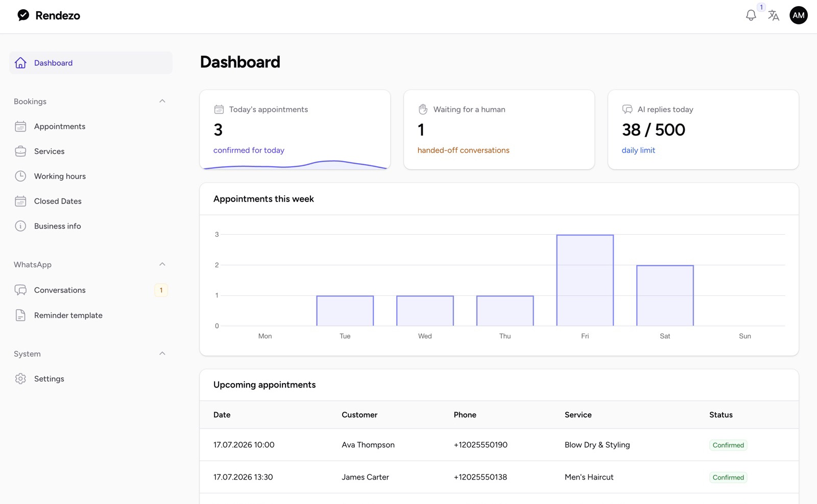Screen dimensions: 817x504
Task: Click the Customer column header
Action: (359, 415)
